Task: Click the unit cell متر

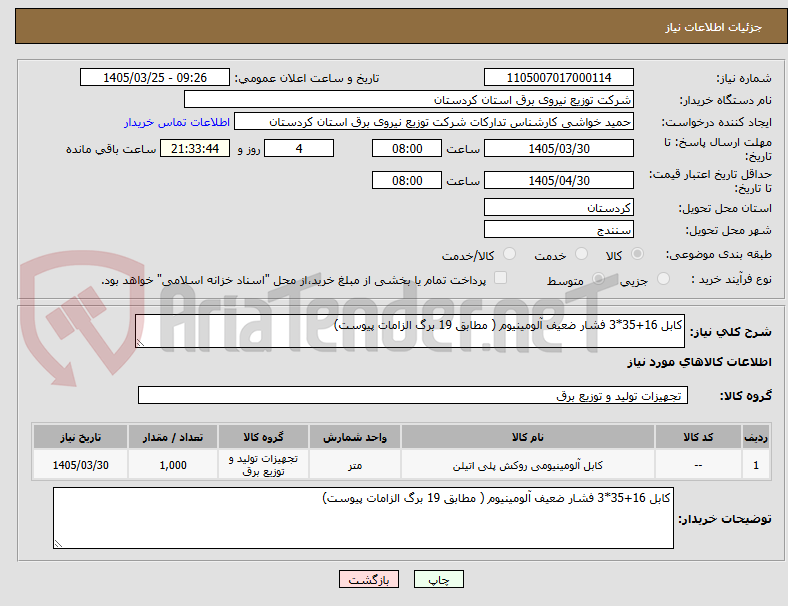Action: click(355, 465)
